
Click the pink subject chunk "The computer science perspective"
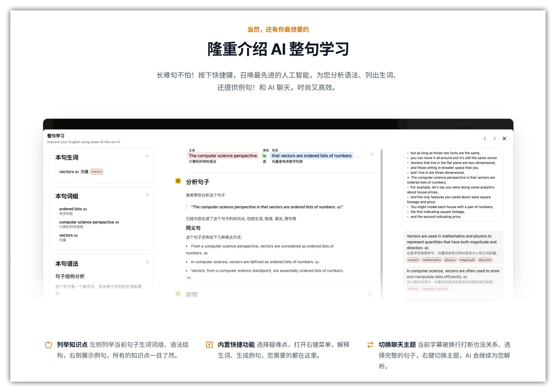[x=223, y=156]
